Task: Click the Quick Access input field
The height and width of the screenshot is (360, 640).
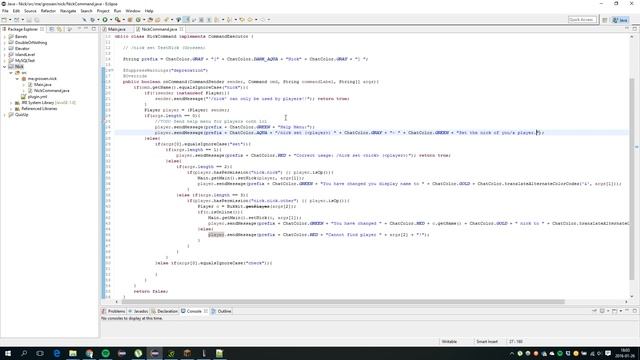Action: (582, 20)
